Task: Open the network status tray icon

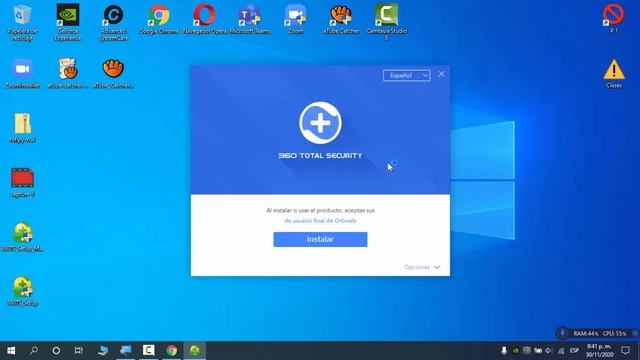Action: 561,351
